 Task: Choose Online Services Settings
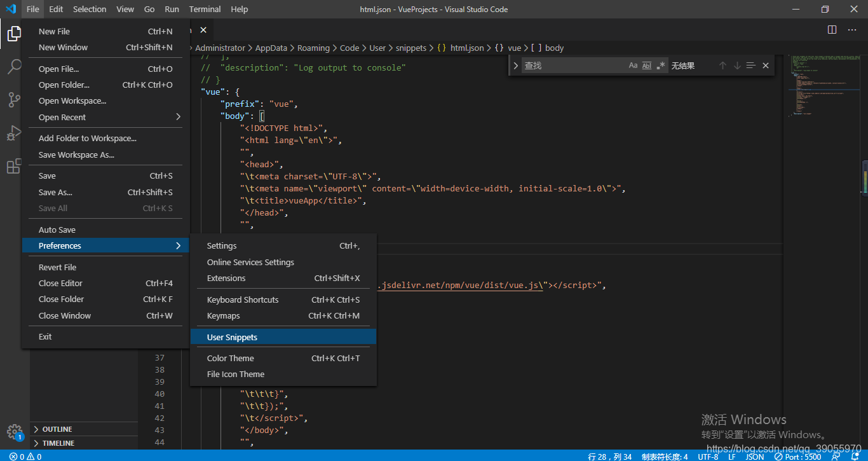click(283, 262)
